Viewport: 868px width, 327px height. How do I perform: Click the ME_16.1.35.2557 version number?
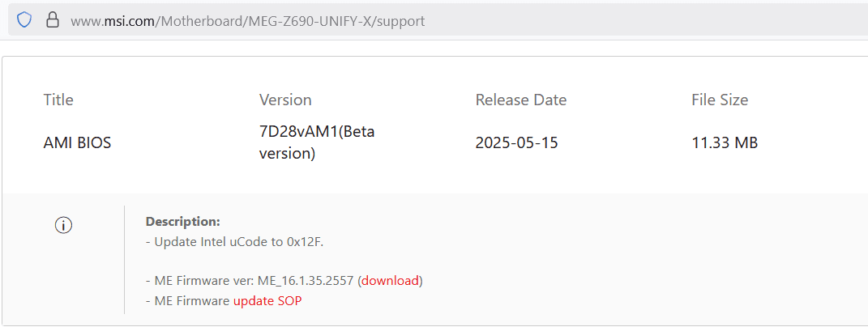click(x=306, y=281)
